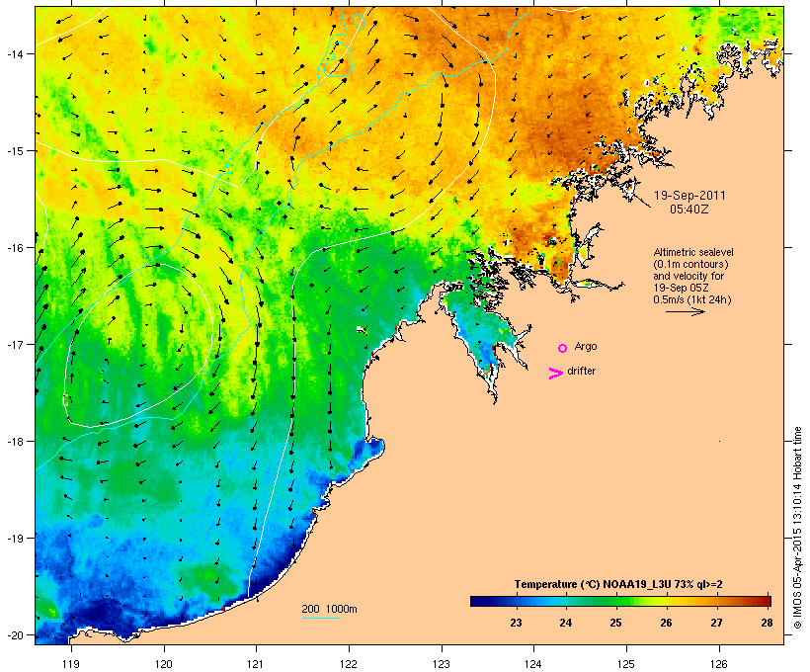Click longitude axis label 121
This screenshot has width=810, height=672.
[256, 664]
